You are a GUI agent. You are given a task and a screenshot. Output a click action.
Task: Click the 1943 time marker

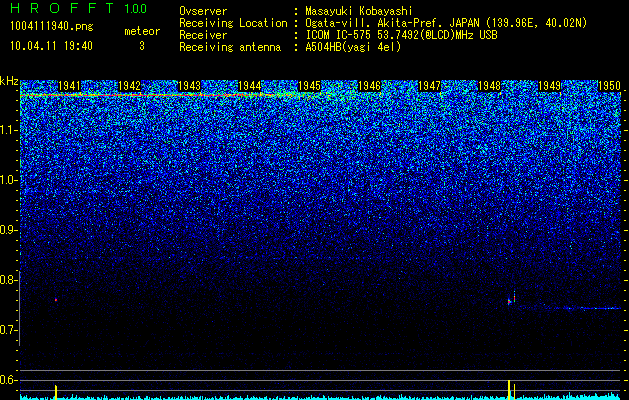189,86
